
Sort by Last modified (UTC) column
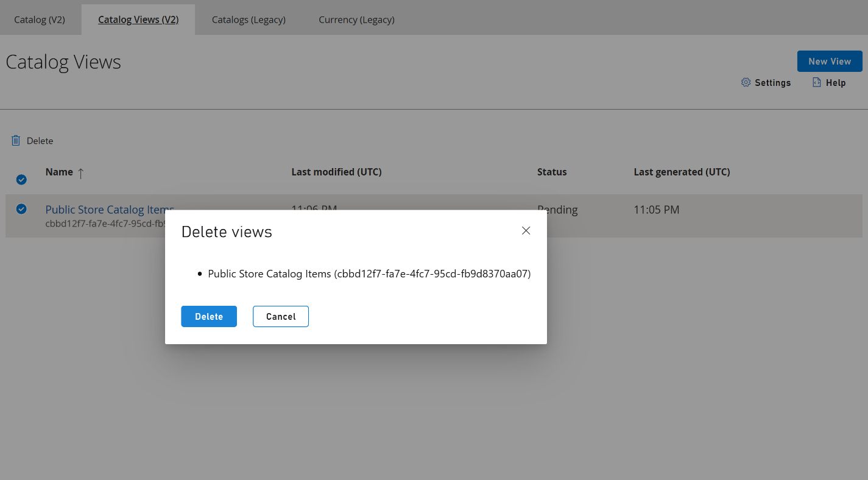click(336, 172)
